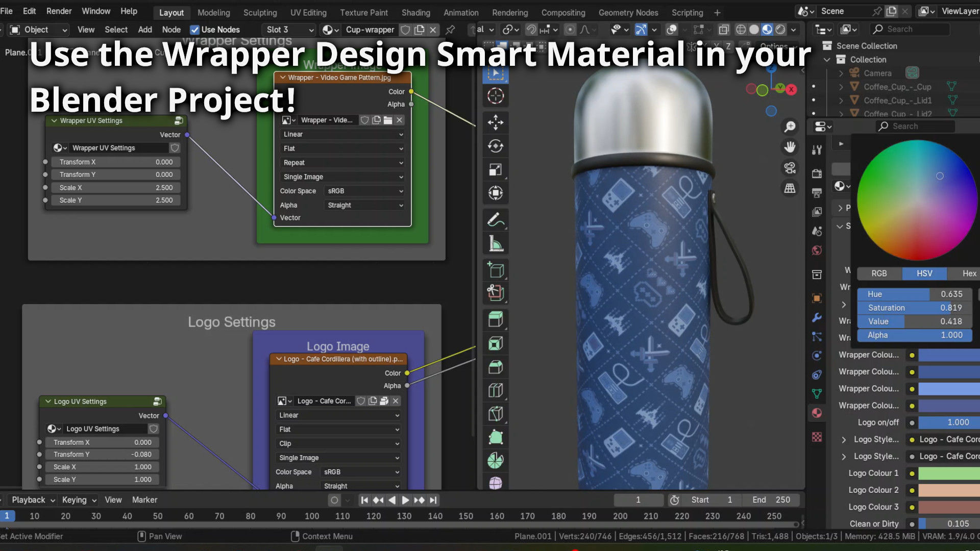Viewport: 980px width, 551px height.
Task: Toggle fake user on Logo UV Settings group
Action: (153, 429)
